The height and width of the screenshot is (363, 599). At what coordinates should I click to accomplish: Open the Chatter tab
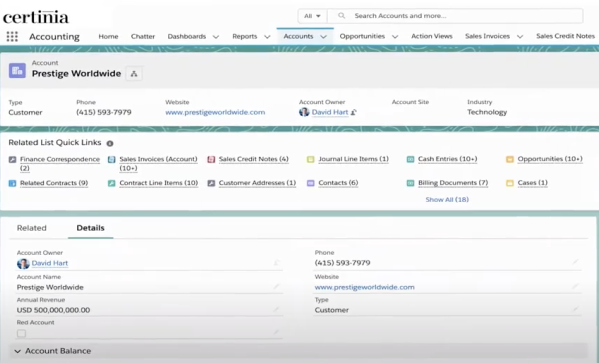coord(143,36)
